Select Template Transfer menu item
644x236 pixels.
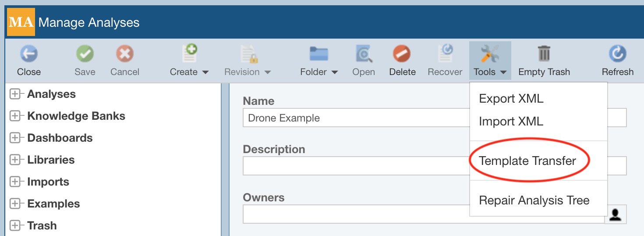pyautogui.click(x=527, y=161)
